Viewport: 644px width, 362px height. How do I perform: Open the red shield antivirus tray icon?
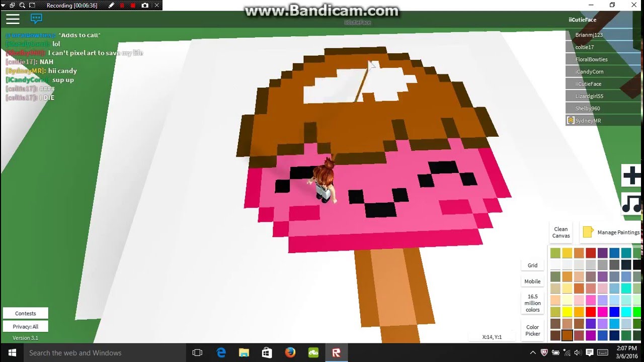tap(544, 353)
